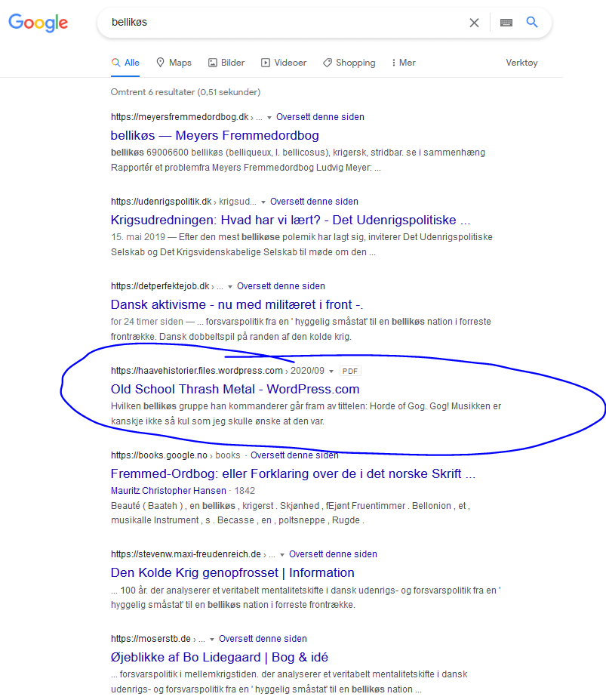This screenshot has width=606, height=700.
Task: Clear the search box with X icon
Action: click(x=474, y=23)
